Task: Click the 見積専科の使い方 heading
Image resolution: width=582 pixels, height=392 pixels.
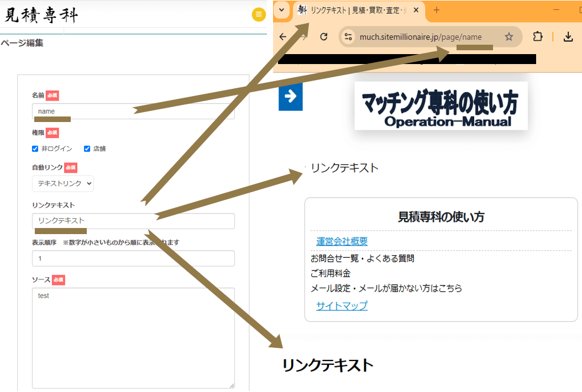Action: [x=441, y=217]
